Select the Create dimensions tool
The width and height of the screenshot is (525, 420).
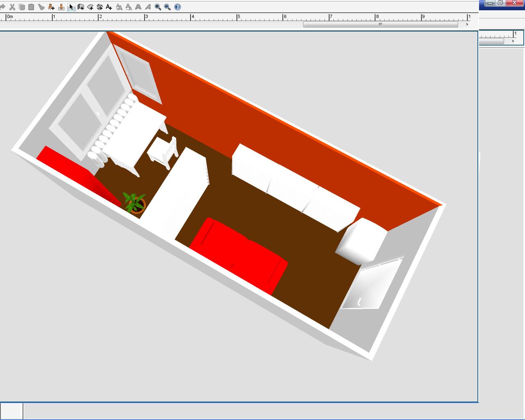[x=100, y=7]
